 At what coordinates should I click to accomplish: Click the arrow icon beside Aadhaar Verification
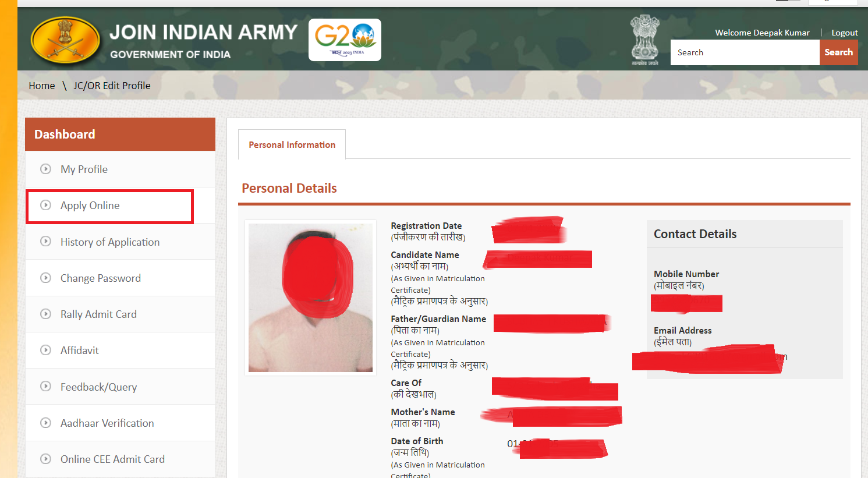45,423
